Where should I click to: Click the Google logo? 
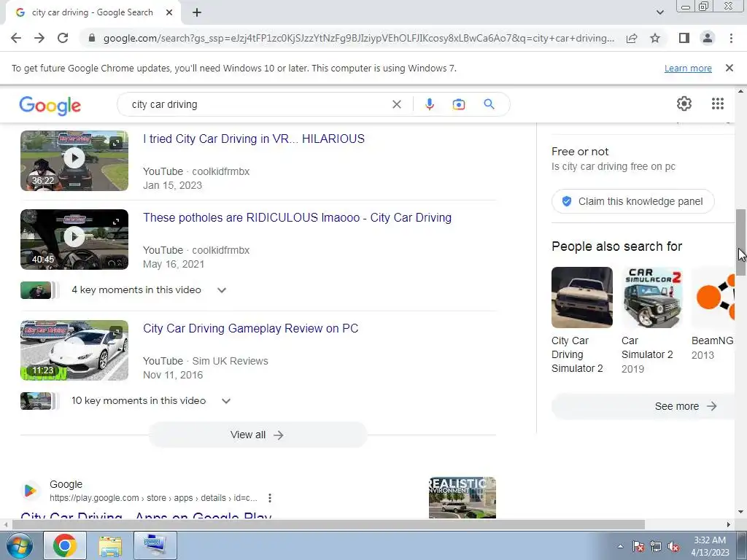[50, 105]
